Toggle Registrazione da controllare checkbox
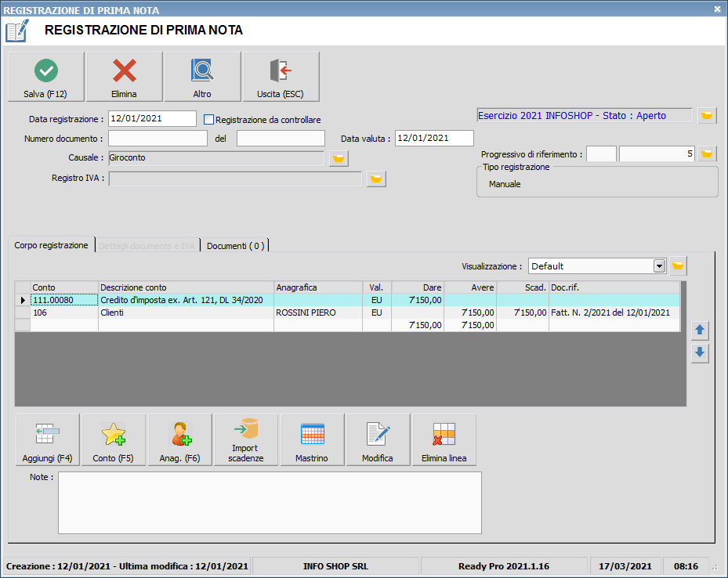This screenshot has height=578, width=728. tap(209, 120)
